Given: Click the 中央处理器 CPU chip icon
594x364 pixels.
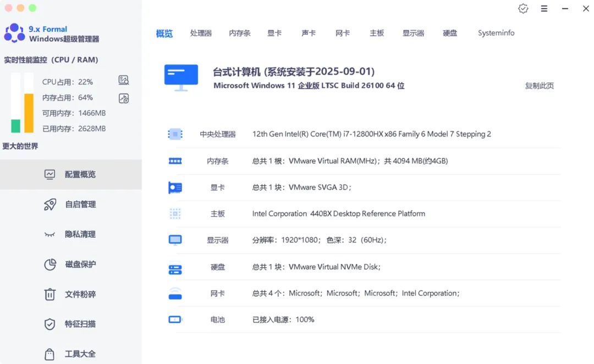Looking at the screenshot, I should point(175,134).
